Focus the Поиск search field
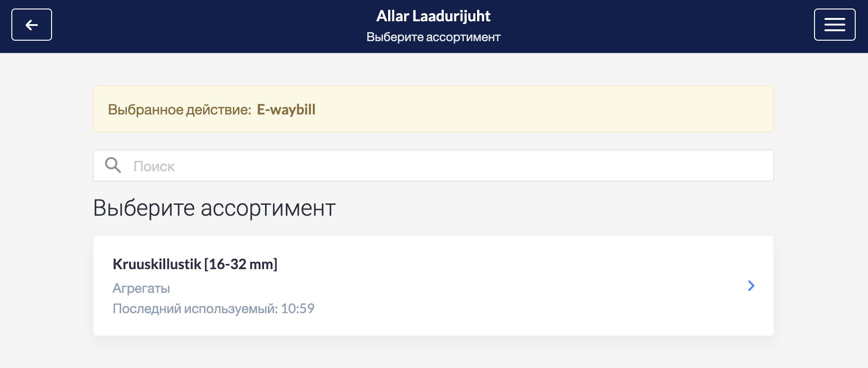 434,166
